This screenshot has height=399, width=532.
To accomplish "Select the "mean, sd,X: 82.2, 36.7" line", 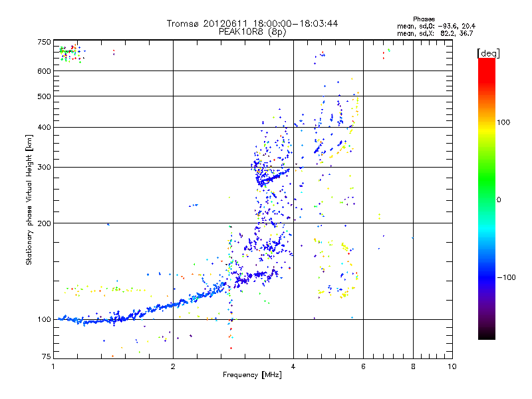I will click(x=435, y=33).
